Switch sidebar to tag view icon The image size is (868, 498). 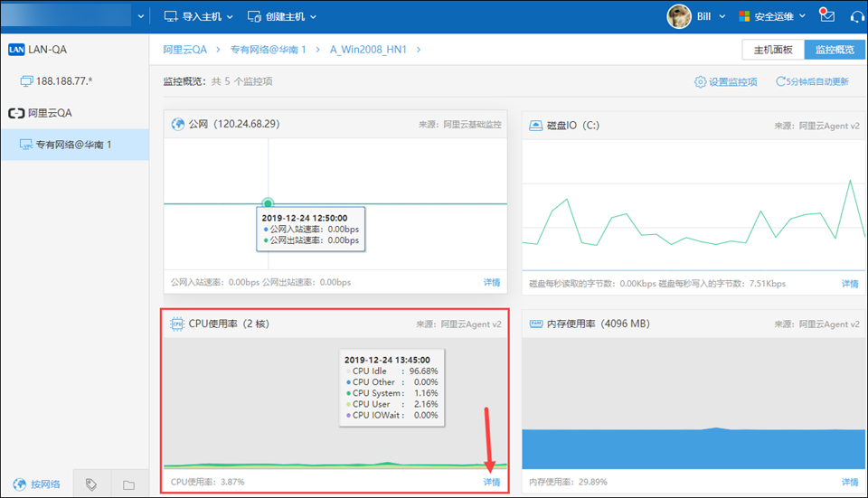[91, 484]
